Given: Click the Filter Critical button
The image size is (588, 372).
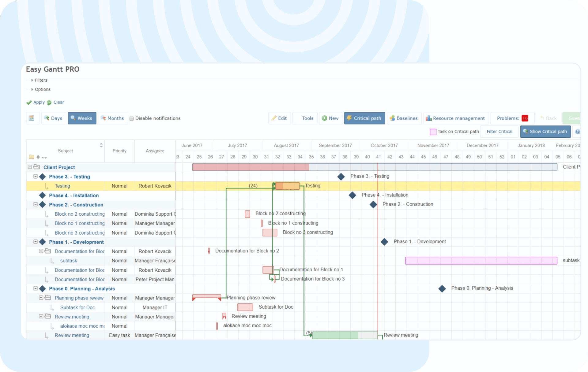Looking at the screenshot, I should pos(499,132).
